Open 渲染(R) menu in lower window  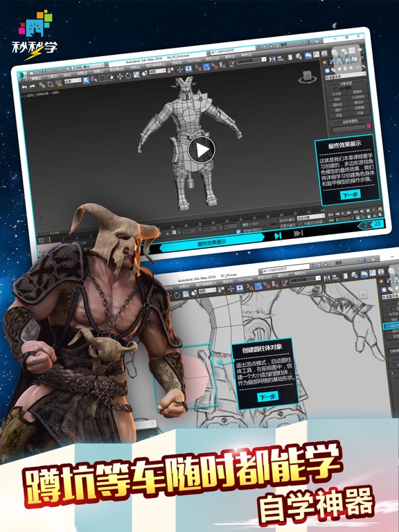coord(227,281)
